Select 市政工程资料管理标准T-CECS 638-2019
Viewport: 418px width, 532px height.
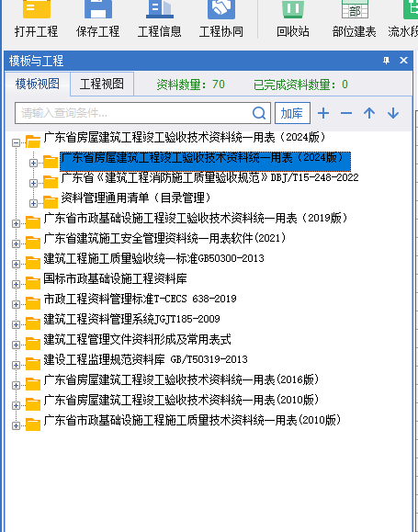click(x=140, y=299)
